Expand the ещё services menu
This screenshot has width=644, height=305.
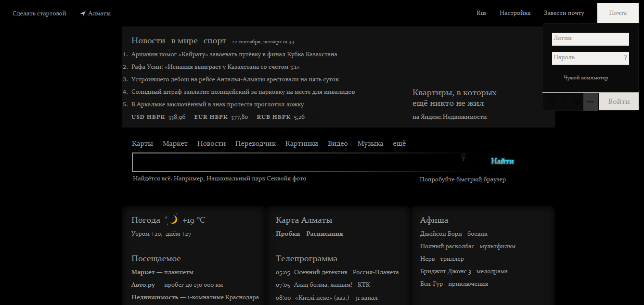coord(399,143)
